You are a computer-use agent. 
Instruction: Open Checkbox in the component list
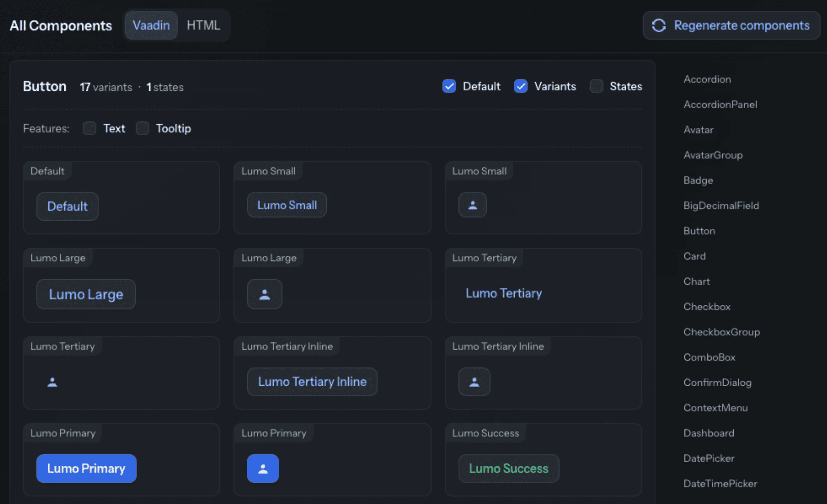707,307
